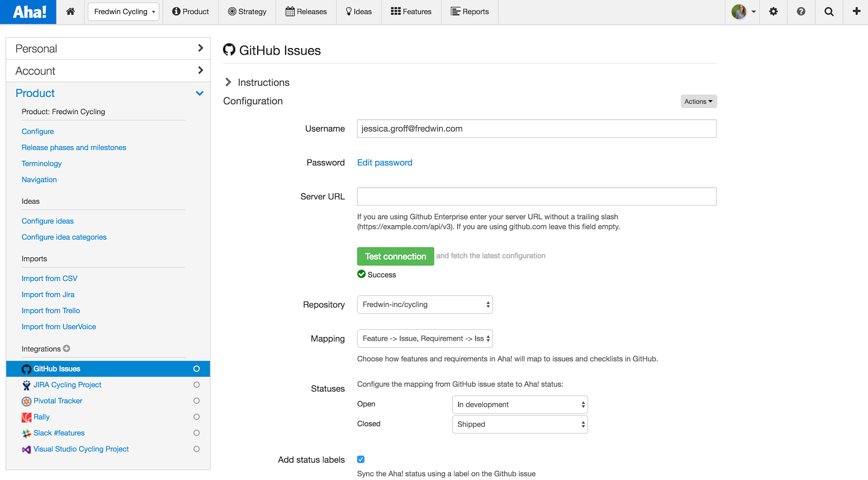Image resolution: width=868 pixels, height=480 pixels.
Task: Open the Actions dropdown menu
Action: coord(698,102)
